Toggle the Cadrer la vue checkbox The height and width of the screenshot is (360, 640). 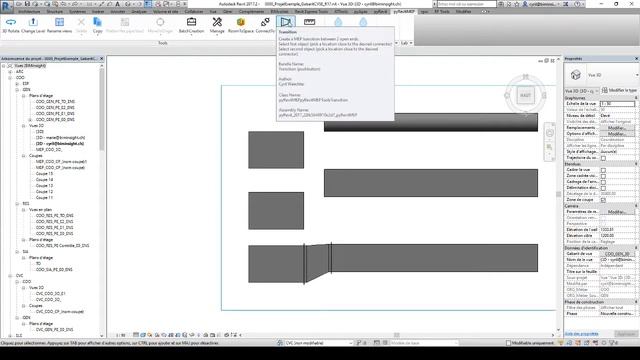[x=603, y=170]
